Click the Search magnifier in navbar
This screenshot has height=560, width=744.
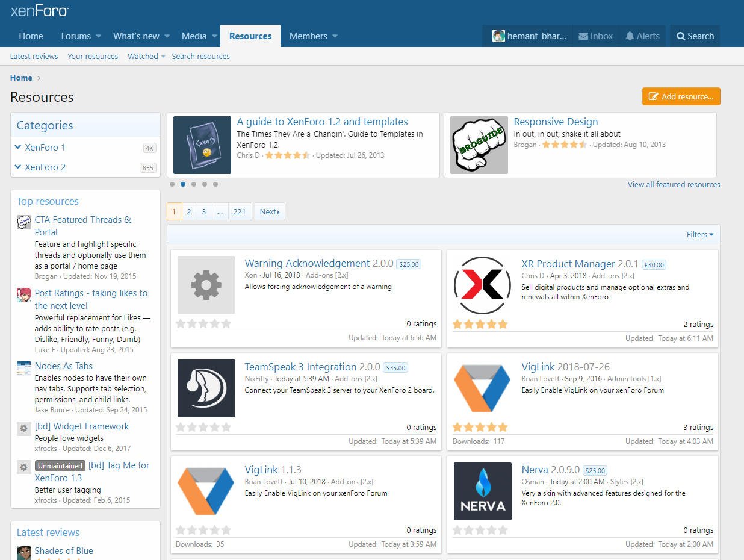tap(681, 36)
